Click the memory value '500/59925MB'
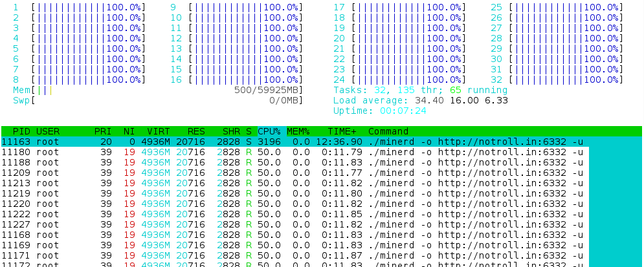The width and height of the screenshot is (644, 267). tap(266, 90)
